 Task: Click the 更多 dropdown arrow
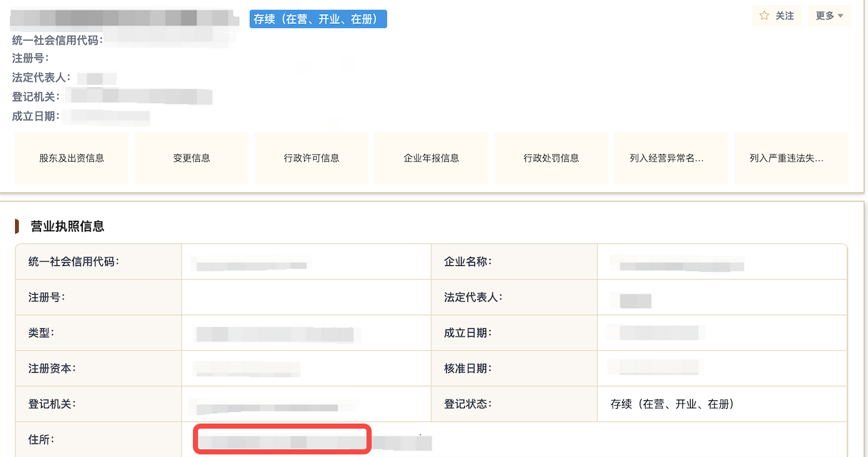[x=840, y=17]
